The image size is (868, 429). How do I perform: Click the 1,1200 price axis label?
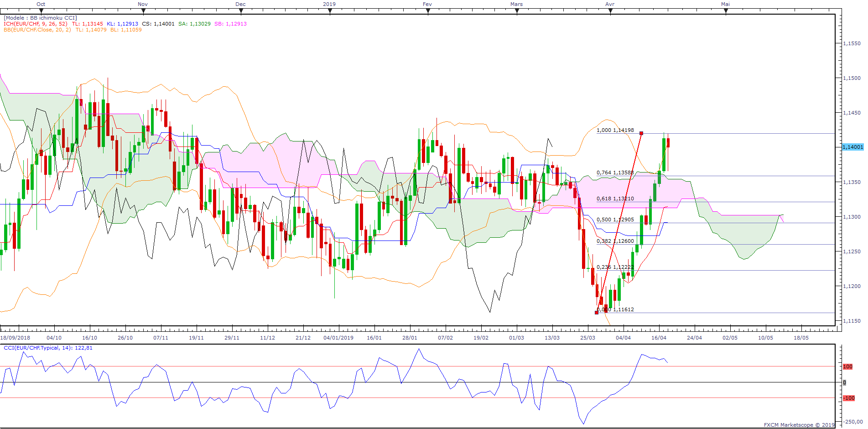[852, 286]
